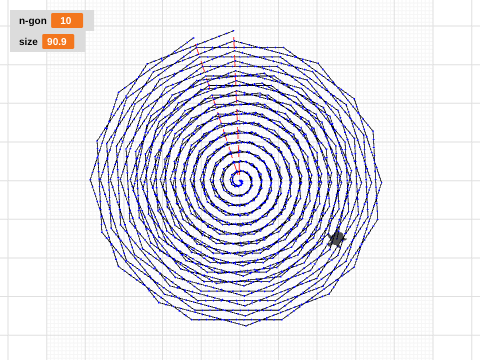This screenshot has height=360, width=480.
Task: Select the size value 90.9
Action: tap(58, 42)
